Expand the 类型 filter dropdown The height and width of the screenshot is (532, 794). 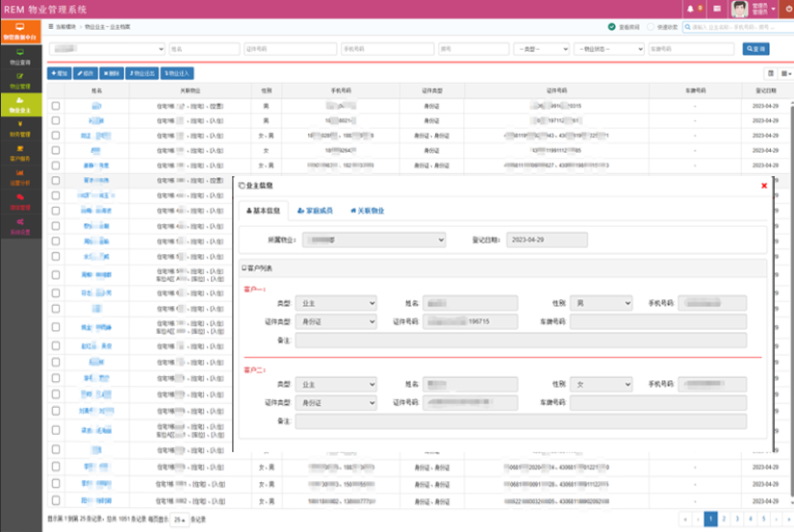[x=541, y=49]
